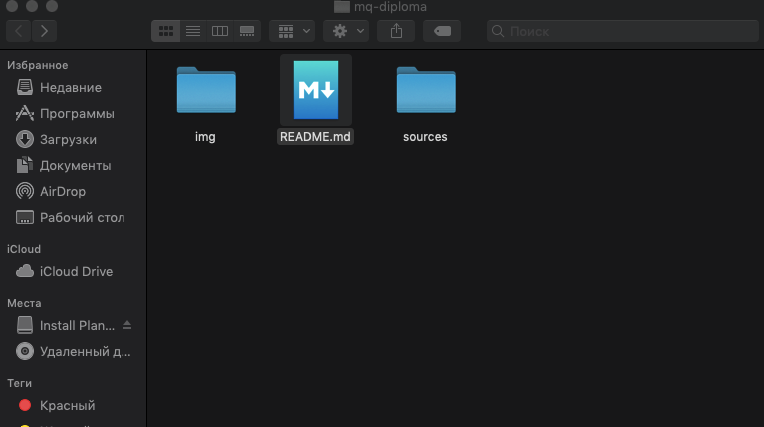Switch to gallery view
Screen dimensions: 764x427
point(247,31)
